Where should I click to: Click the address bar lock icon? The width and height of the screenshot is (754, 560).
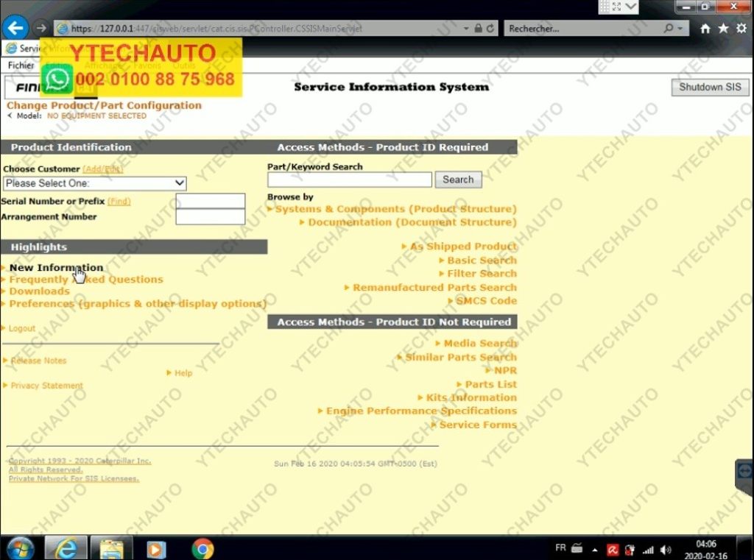click(478, 29)
